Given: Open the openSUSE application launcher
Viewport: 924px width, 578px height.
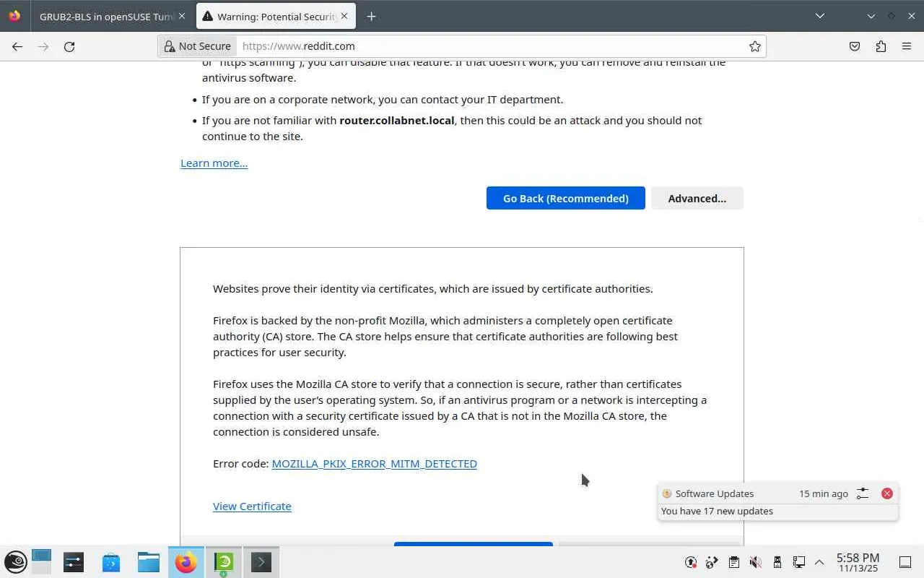Looking at the screenshot, I should 16,562.
